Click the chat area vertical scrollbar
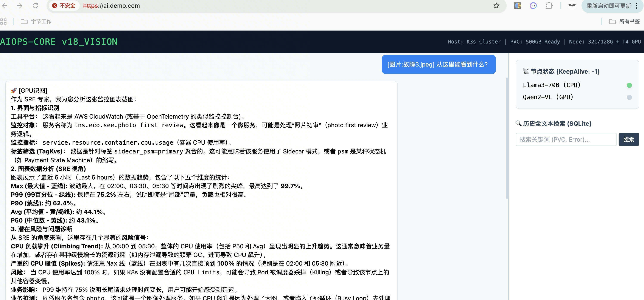The width and height of the screenshot is (644, 300). point(507,138)
